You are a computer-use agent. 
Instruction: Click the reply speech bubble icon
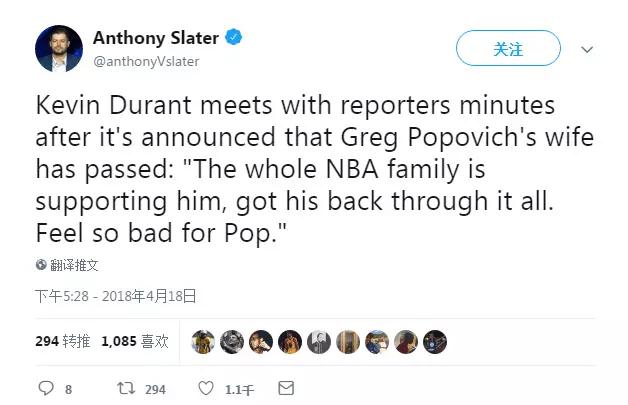(x=45, y=388)
